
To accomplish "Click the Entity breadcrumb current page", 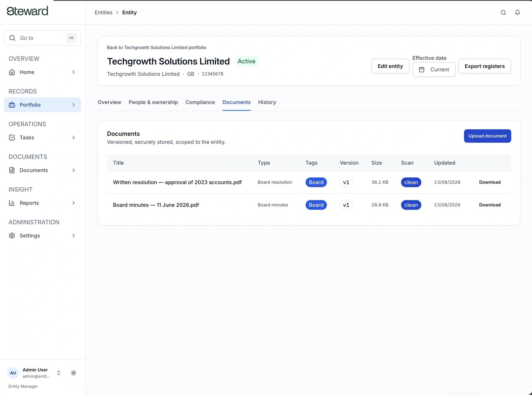I will (x=129, y=12).
